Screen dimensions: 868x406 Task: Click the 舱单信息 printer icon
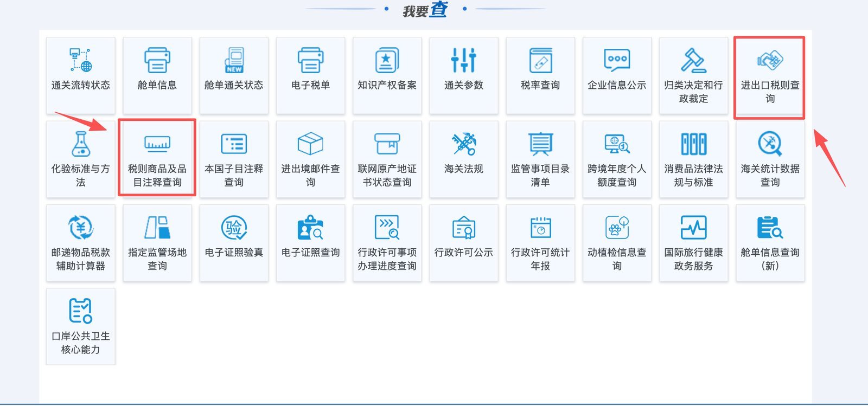[x=157, y=60]
